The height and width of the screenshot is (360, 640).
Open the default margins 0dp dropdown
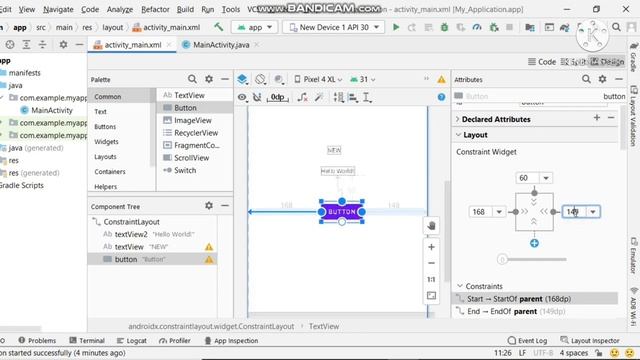coord(278,97)
